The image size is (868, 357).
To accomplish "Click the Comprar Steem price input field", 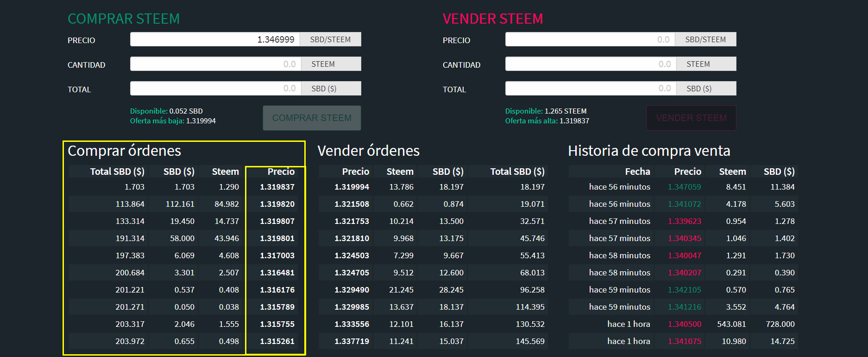I will point(215,39).
